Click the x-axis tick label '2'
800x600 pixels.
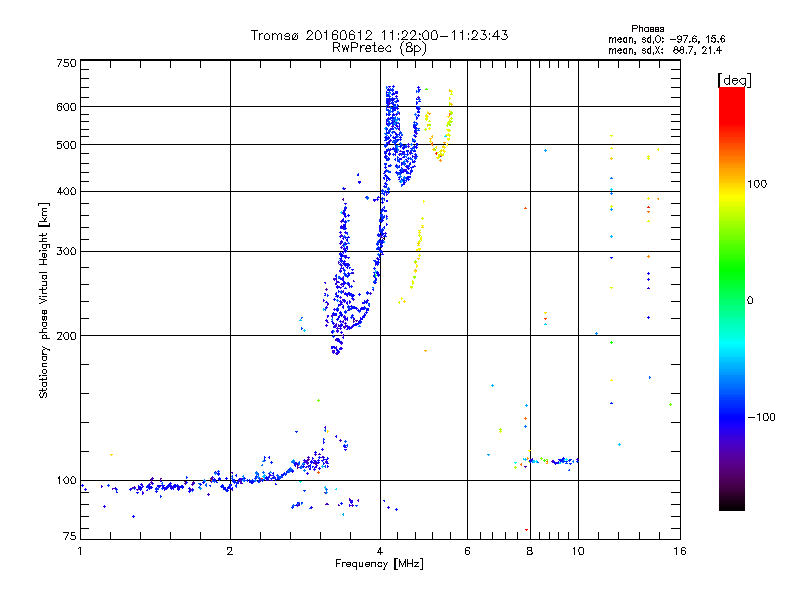(230, 551)
